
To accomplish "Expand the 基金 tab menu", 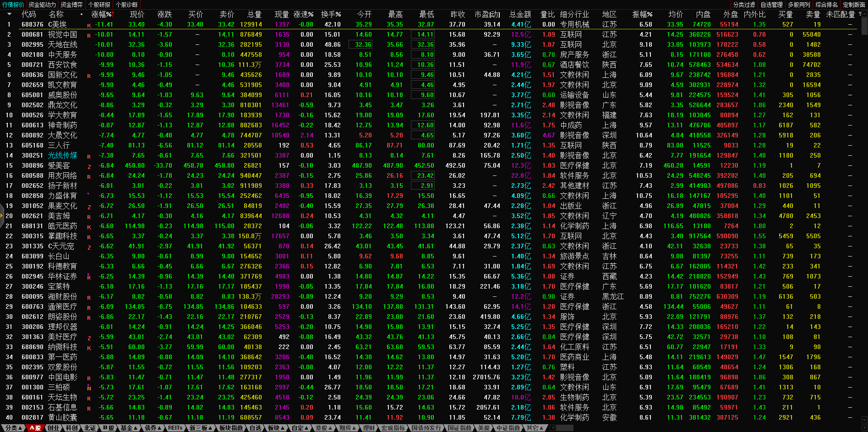I will point(129,428).
